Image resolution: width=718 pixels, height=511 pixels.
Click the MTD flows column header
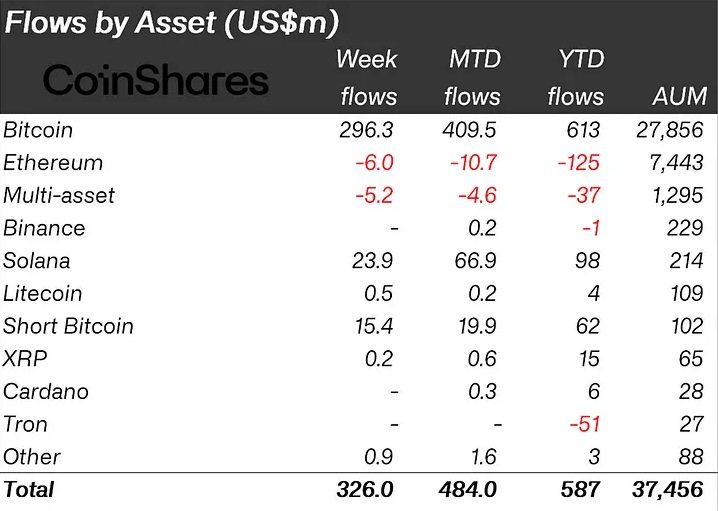tap(473, 78)
